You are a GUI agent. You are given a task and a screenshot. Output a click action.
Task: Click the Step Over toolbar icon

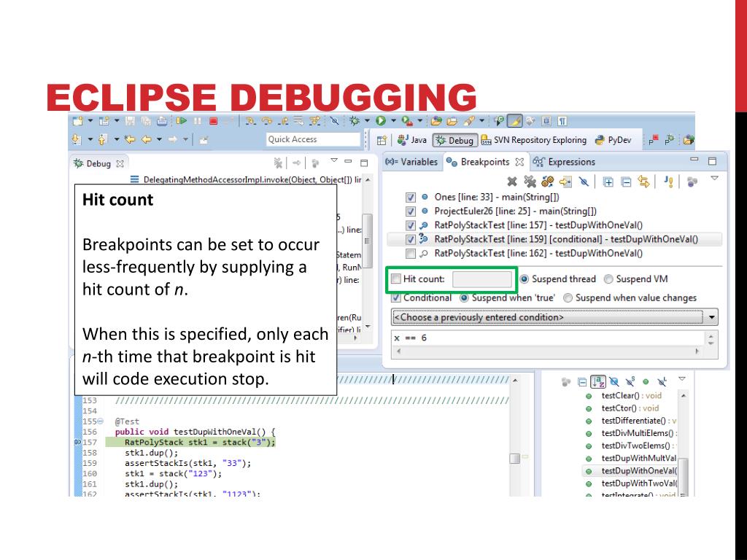(x=267, y=121)
